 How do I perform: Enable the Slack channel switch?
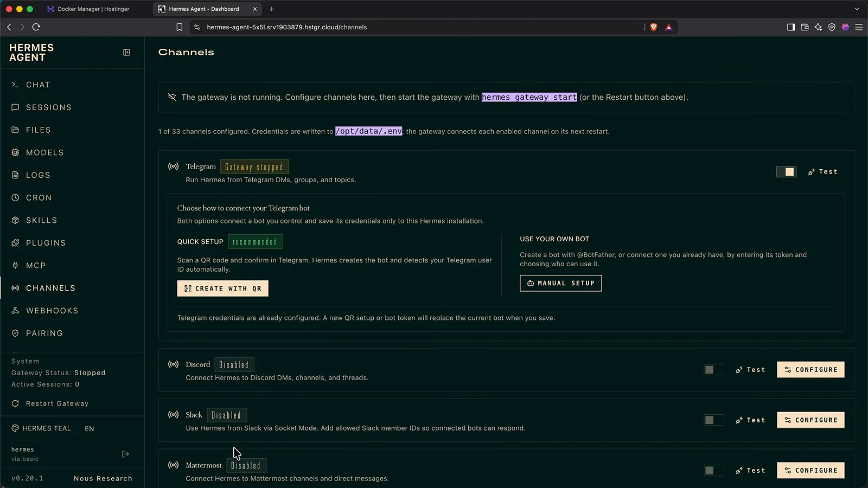(x=714, y=420)
